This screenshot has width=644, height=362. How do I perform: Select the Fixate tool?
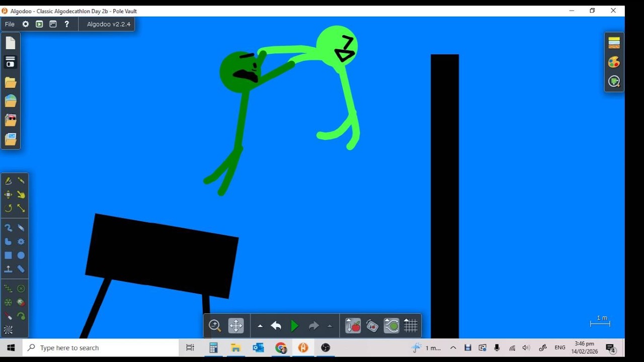(x=21, y=289)
